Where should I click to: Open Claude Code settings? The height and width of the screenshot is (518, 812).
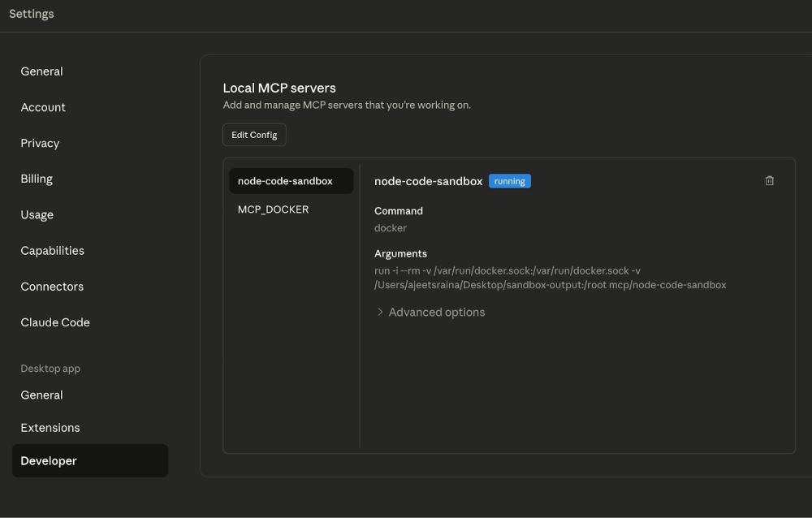click(x=55, y=322)
